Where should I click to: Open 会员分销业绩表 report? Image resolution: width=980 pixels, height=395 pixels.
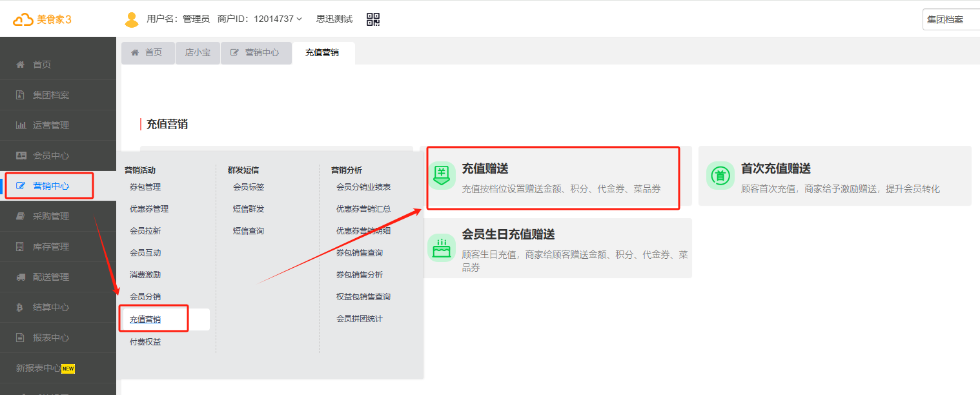(363, 187)
